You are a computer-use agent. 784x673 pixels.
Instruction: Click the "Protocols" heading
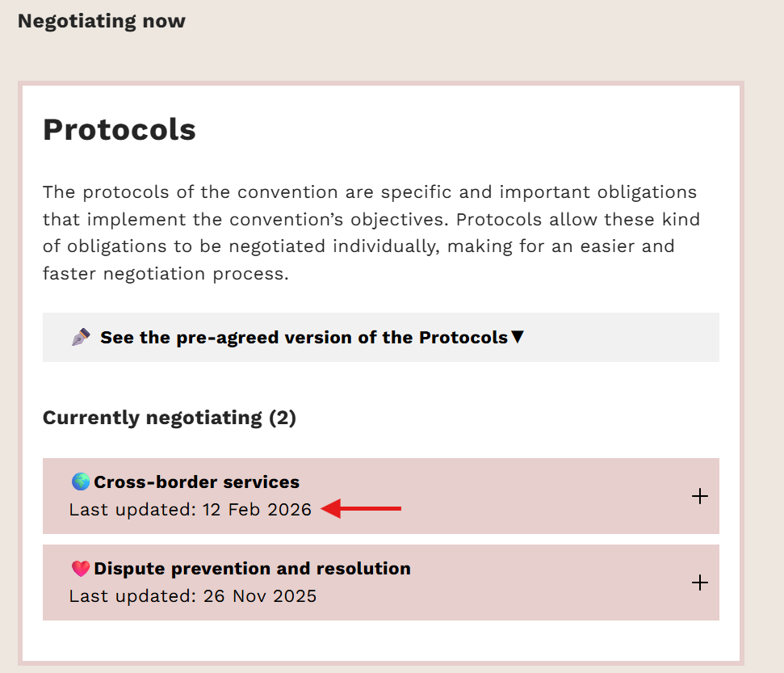(x=119, y=129)
